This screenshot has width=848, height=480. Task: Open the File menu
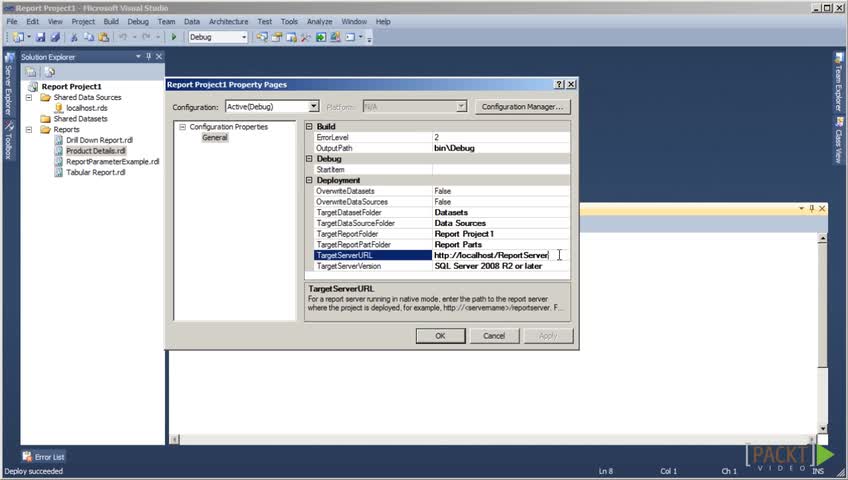12,22
